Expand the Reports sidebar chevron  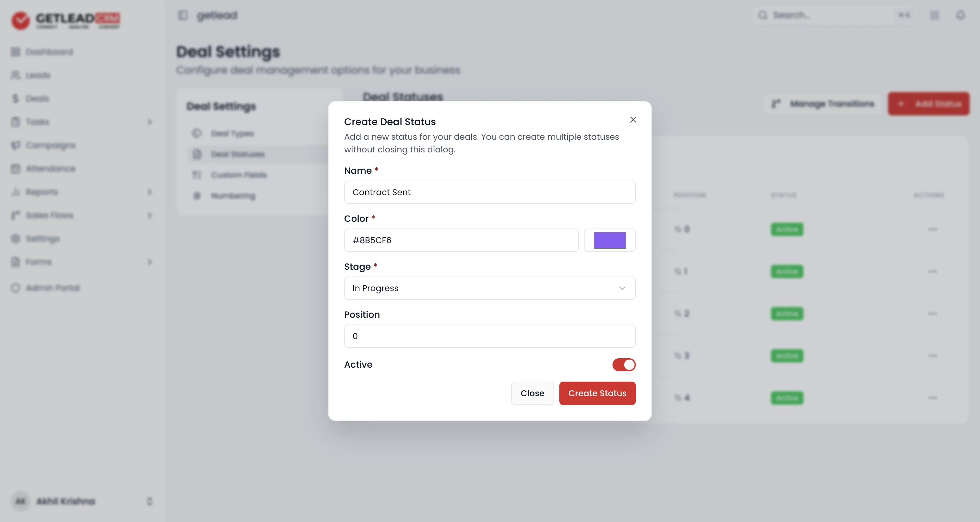pyautogui.click(x=149, y=192)
